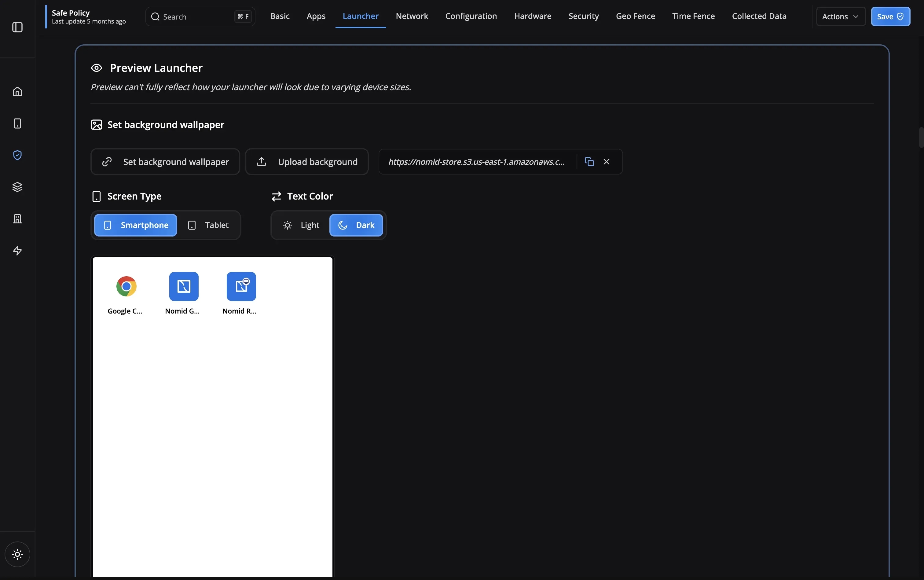Switch screen type to Tablet
Image resolution: width=924 pixels, height=580 pixels.
[x=210, y=225]
